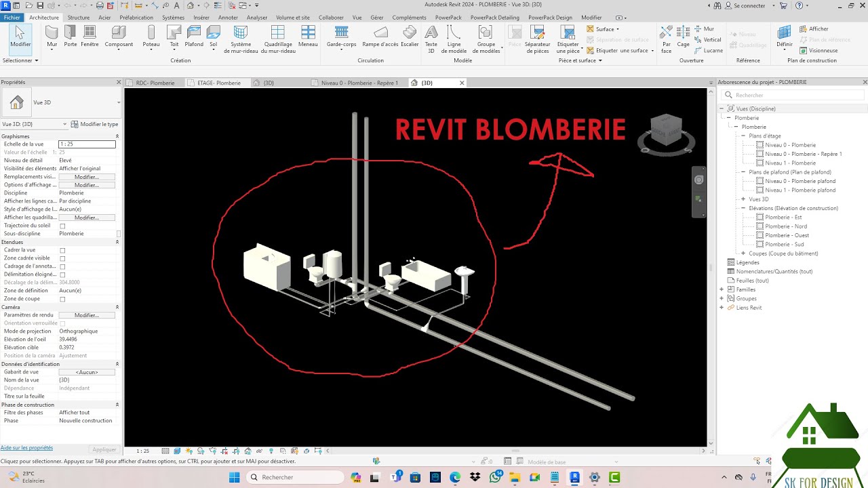
Task: Click the view's horizontal scrollbar
Action: [515, 451]
